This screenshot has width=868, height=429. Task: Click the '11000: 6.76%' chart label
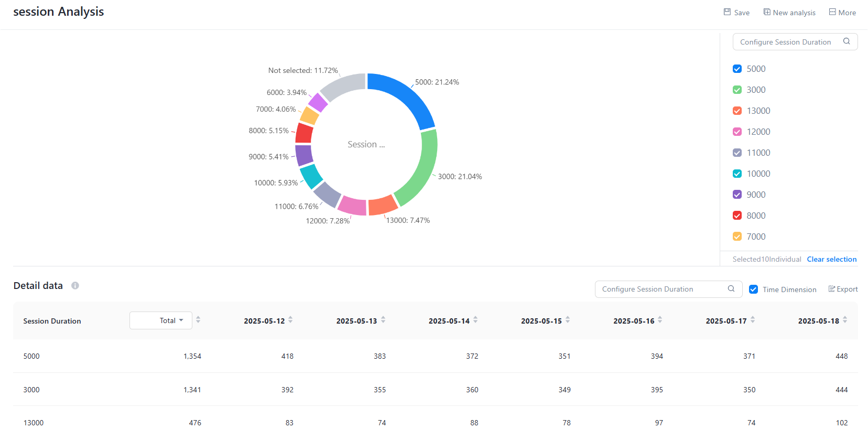pos(297,206)
